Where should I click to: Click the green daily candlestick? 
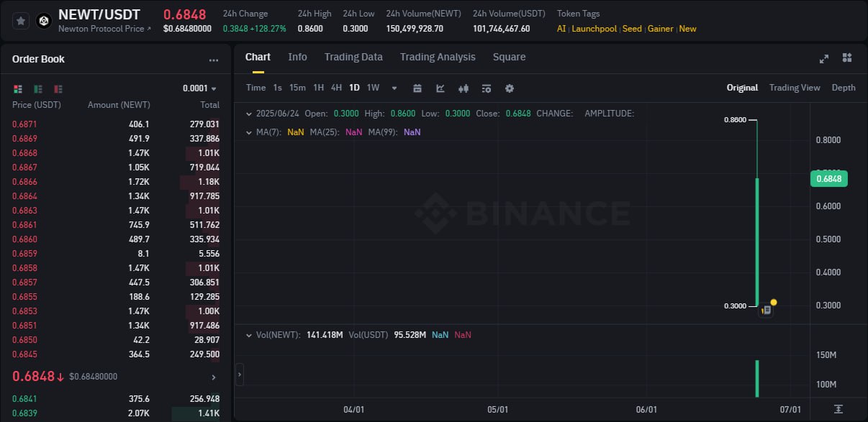pos(757,241)
